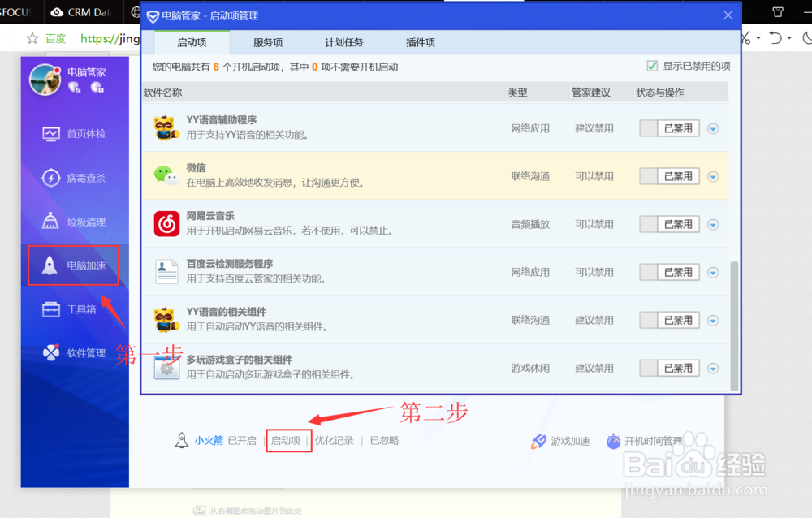Screen dimensions: 812x518
Task: Toggle startup switch for YY语音的相关组件
Action: pyautogui.click(x=669, y=320)
